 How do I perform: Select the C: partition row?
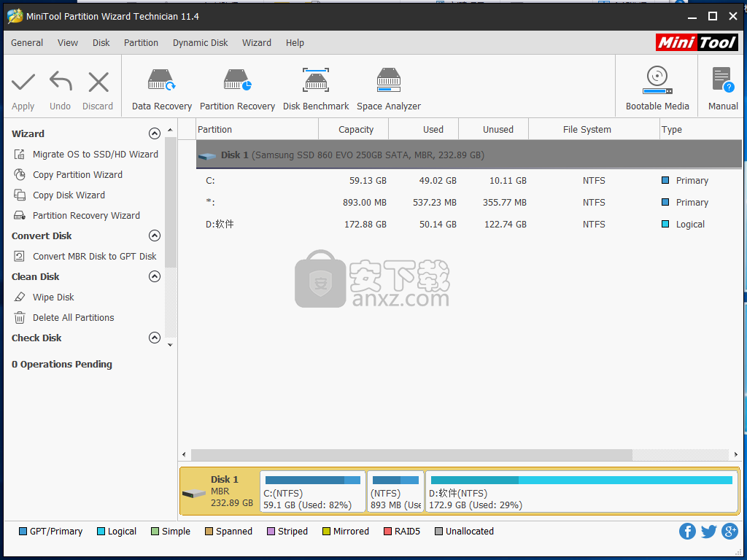click(x=469, y=181)
